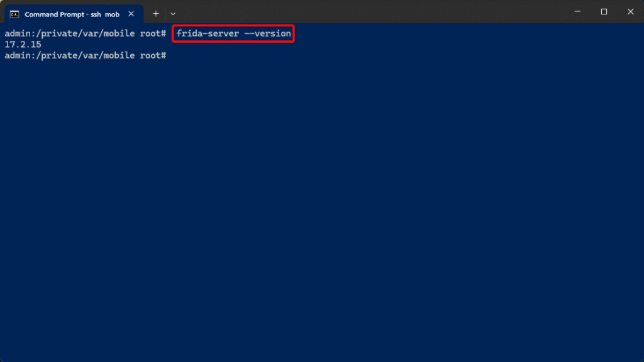Close the terminal window
The height and width of the screenshot is (362, 644).
click(x=630, y=11)
